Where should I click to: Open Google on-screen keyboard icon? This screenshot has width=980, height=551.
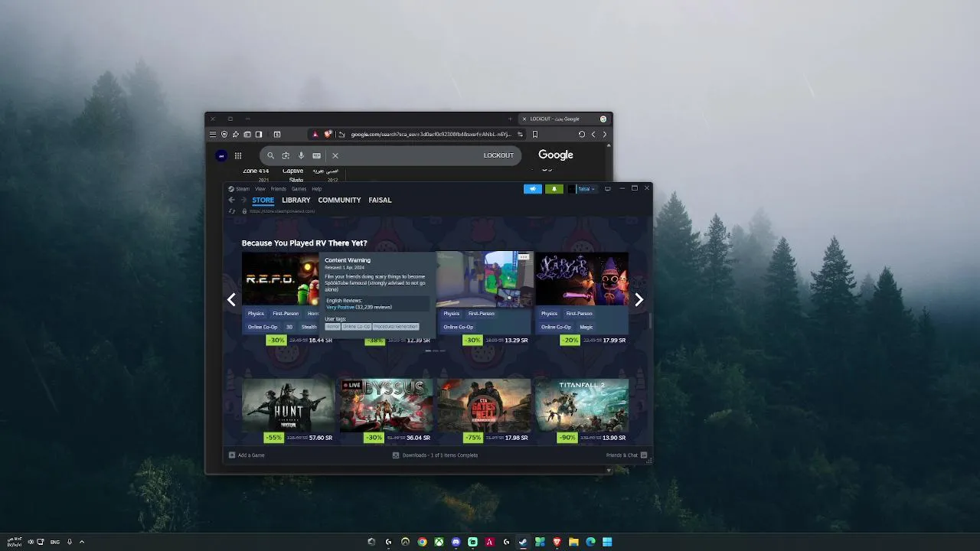[316, 155]
